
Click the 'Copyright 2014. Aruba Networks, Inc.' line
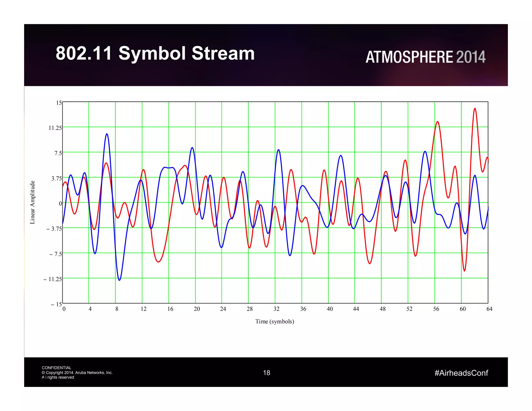click(x=77, y=373)
